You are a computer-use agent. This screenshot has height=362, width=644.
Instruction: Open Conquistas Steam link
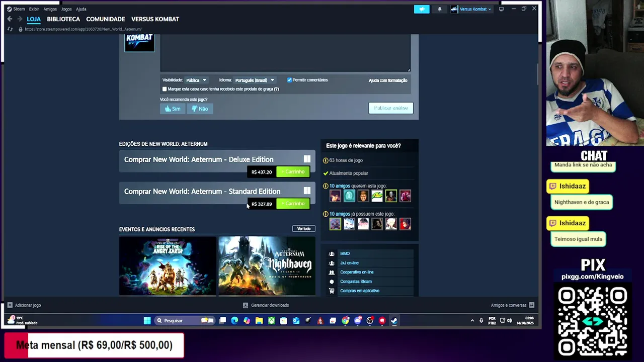[356, 282]
